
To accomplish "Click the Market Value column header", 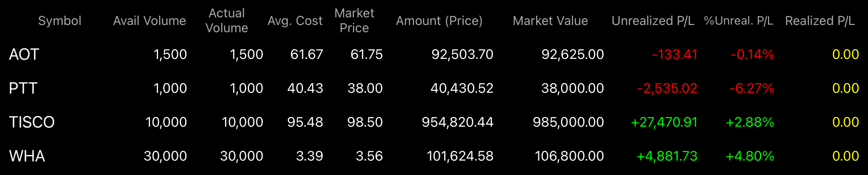I will (x=550, y=21).
